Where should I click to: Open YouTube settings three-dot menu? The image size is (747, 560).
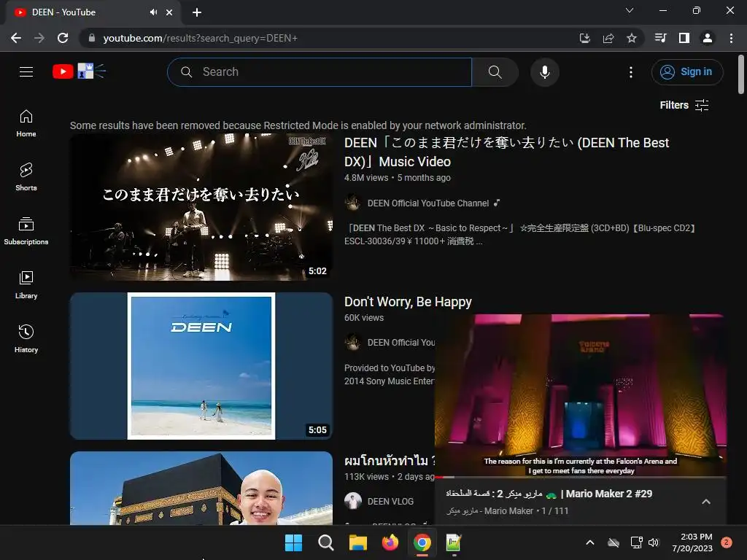[631, 72]
